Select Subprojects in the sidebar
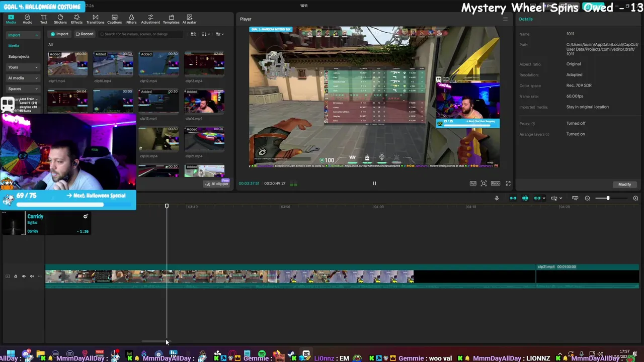The width and height of the screenshot is (644, 362). (19, 56)
